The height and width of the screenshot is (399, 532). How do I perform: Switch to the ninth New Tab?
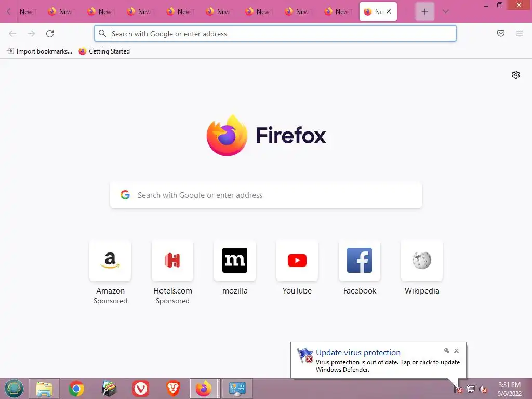point(338,11)
